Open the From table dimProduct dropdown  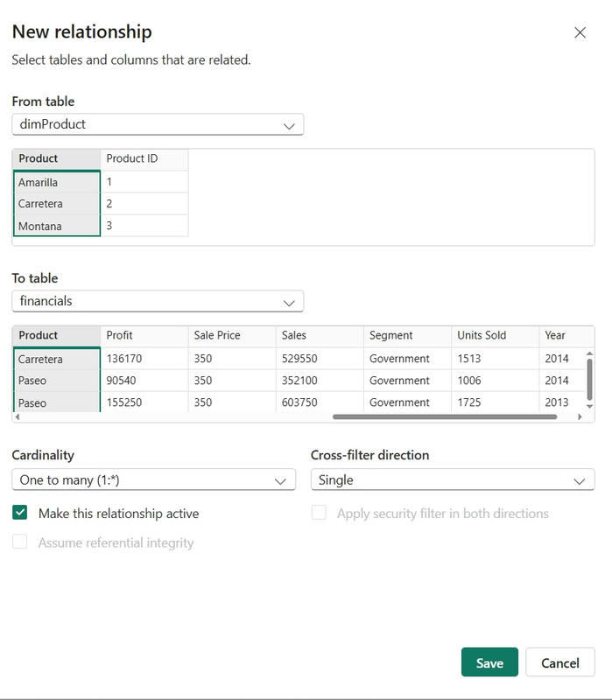158,124
